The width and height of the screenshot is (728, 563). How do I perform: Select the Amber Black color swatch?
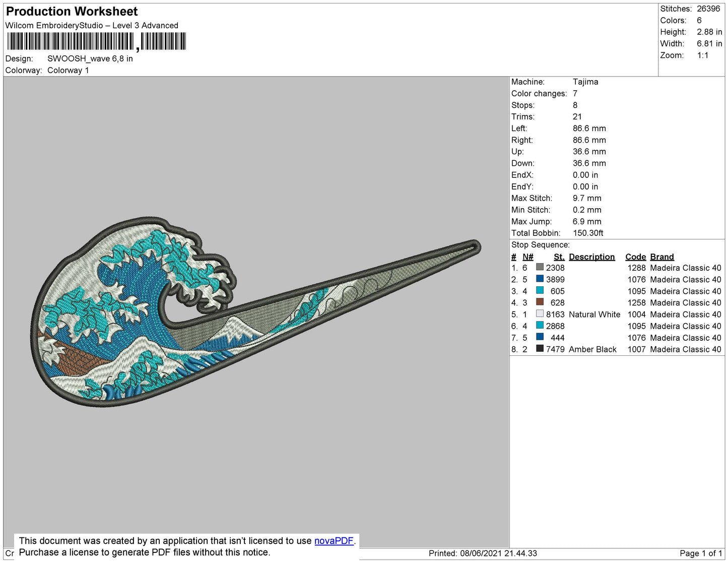pos(540,349)
